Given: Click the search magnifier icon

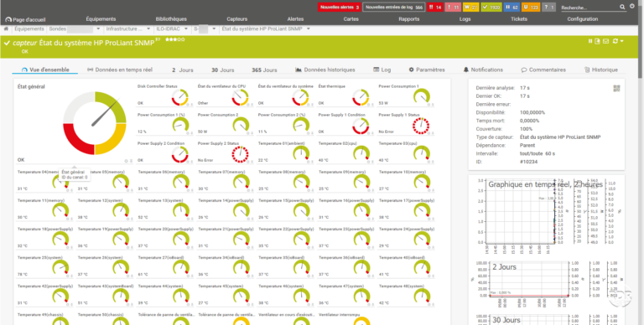Looking at the screenshot, I should pyautogui.click(x=623, y=7).
